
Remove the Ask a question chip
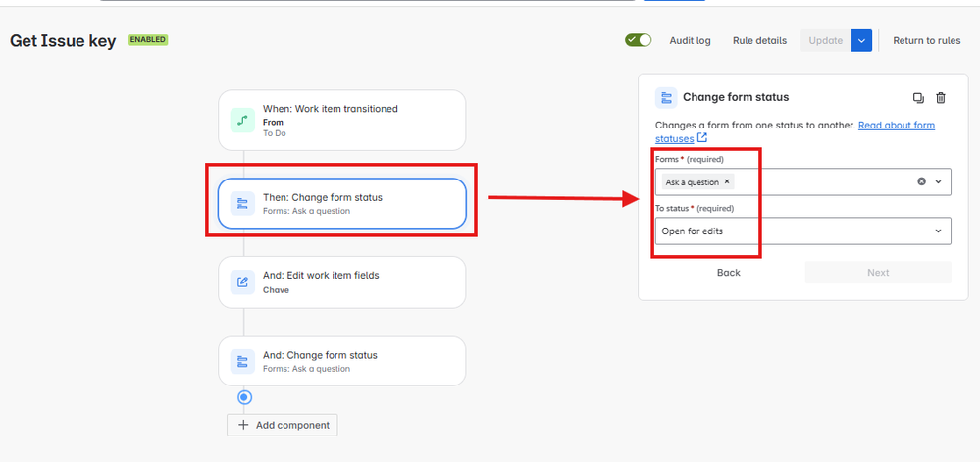(726, 181)
